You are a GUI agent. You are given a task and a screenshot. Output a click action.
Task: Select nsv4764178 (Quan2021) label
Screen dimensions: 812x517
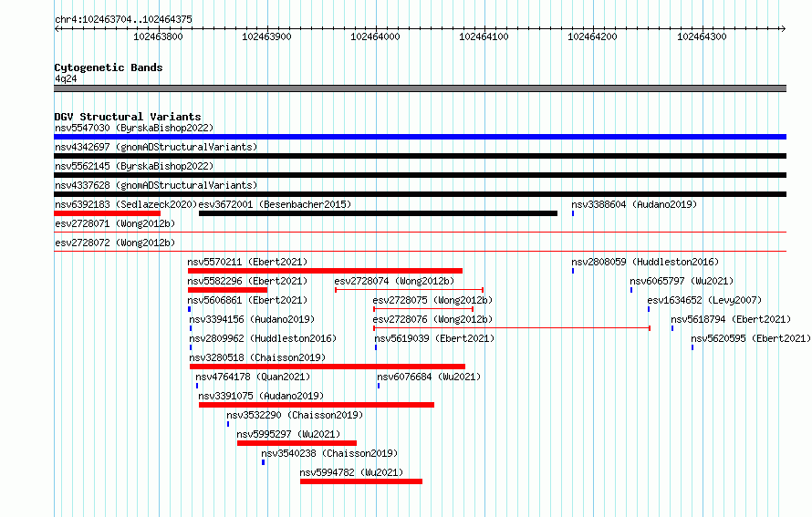click(x=253, y=377)
